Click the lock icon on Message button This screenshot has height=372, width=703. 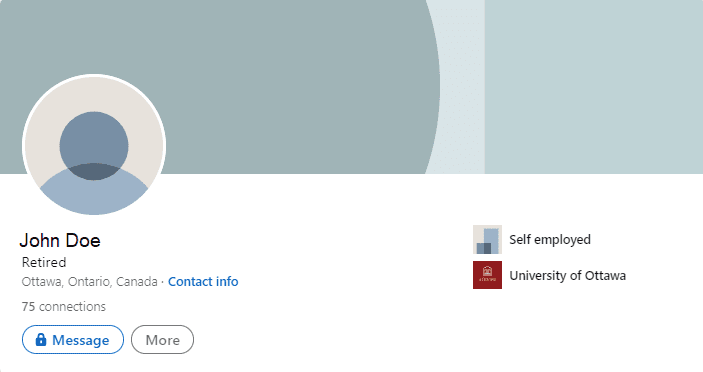[41, 339]
